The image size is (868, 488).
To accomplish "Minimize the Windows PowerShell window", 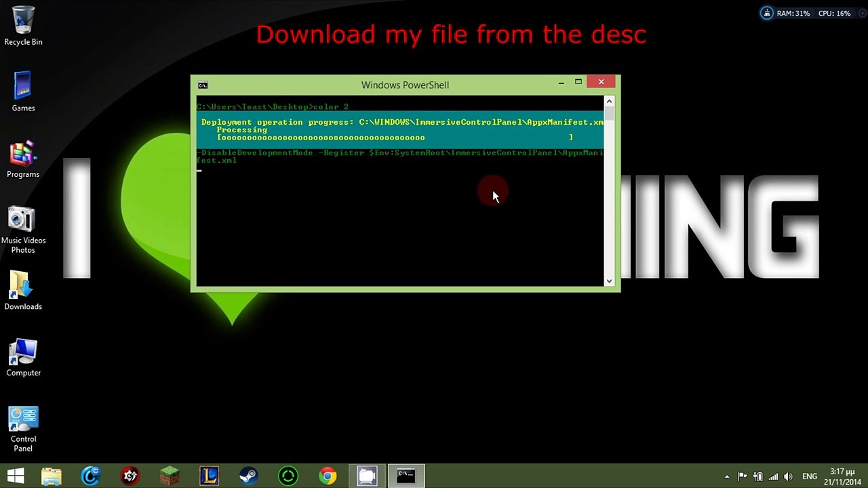I will point(561,82).
